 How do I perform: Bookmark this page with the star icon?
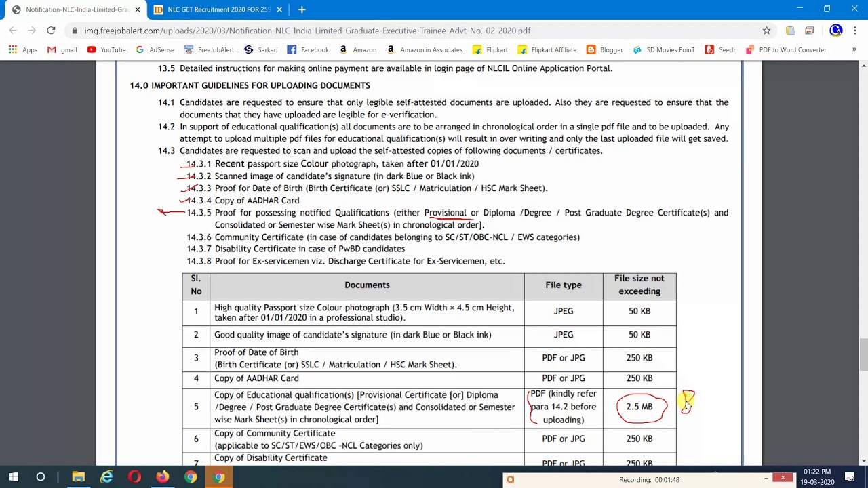point(766,30)
